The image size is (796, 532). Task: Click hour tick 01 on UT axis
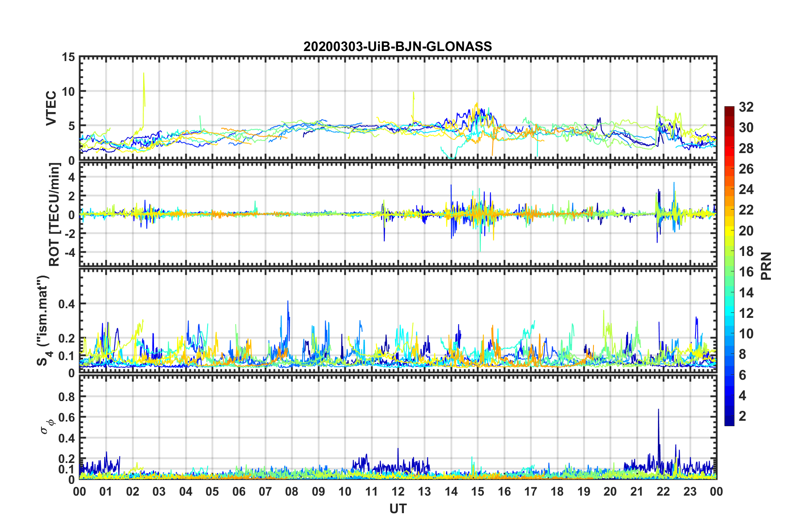tap(106, 491)
